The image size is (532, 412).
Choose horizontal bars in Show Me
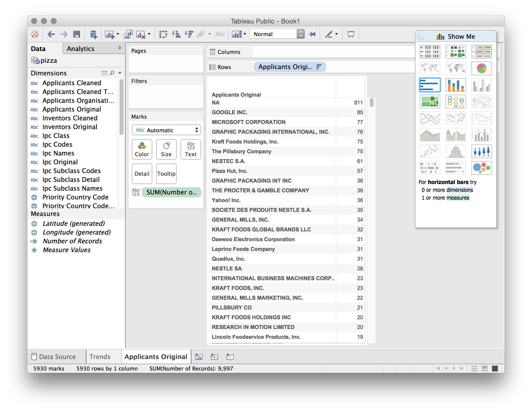[x=430, y=85]
